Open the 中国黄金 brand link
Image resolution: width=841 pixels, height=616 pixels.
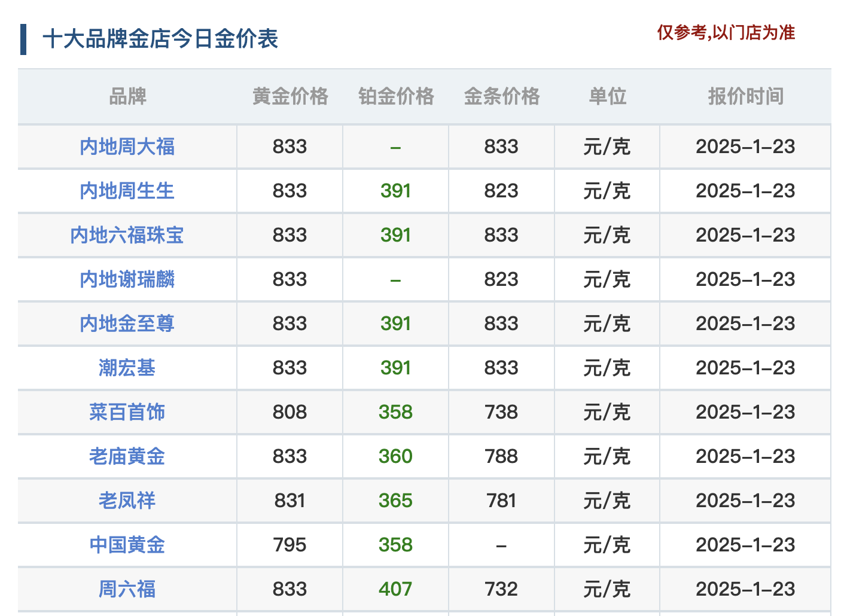point(127,545)
